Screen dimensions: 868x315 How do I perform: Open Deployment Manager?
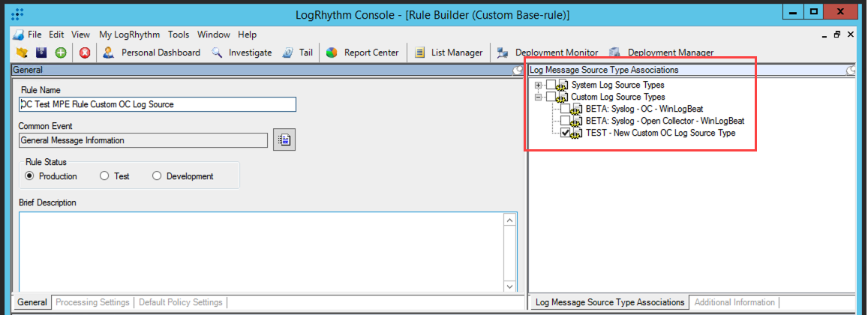(662, 52)
